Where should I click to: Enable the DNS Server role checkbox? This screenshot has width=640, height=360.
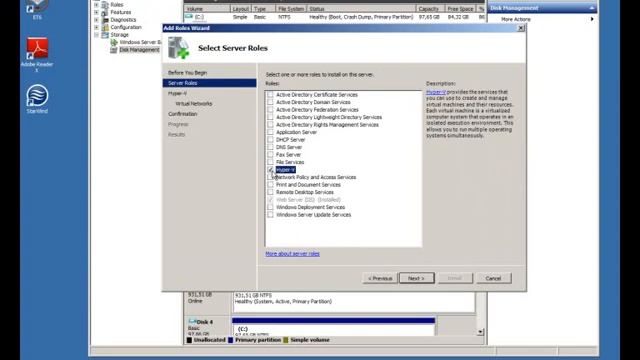pos(270,147)
